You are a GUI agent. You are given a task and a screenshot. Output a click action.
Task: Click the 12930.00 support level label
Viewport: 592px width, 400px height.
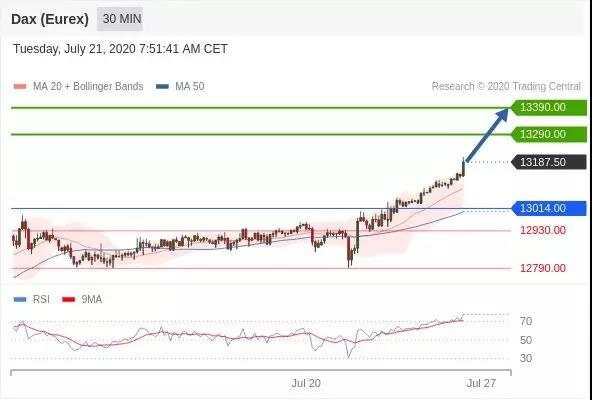click(543, 230)
